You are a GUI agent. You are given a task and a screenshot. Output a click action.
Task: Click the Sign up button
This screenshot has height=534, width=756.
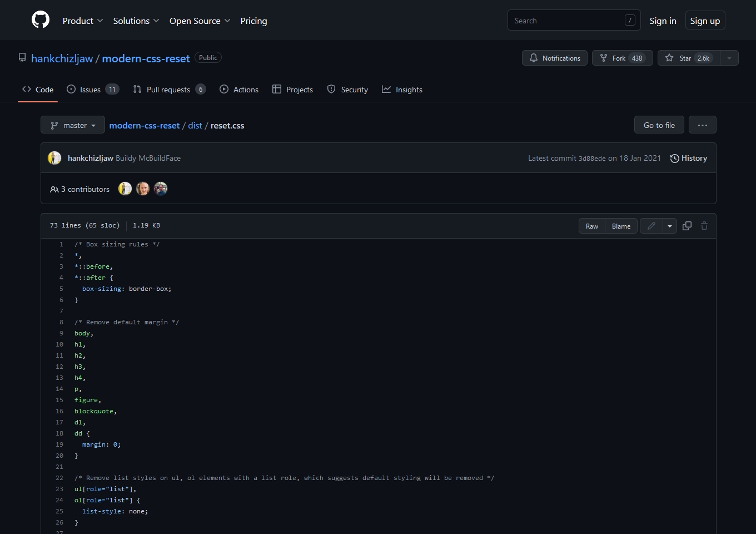(x=705, y=21)
